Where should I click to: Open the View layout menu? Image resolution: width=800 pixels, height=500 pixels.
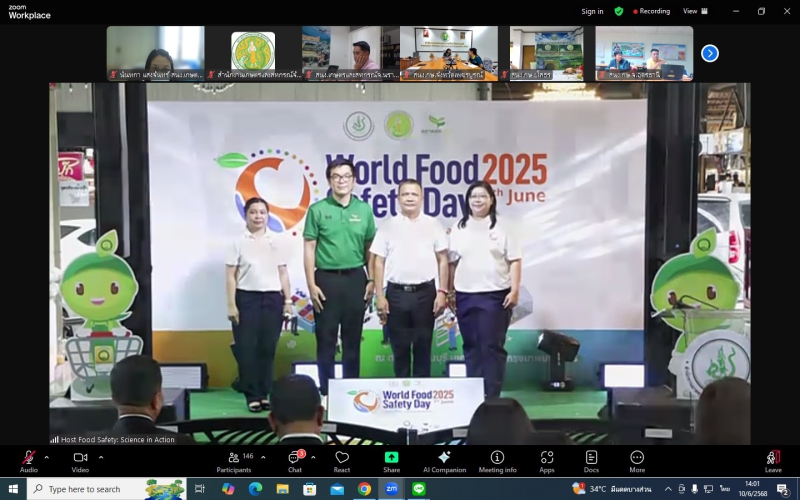(x=695, y=11)
